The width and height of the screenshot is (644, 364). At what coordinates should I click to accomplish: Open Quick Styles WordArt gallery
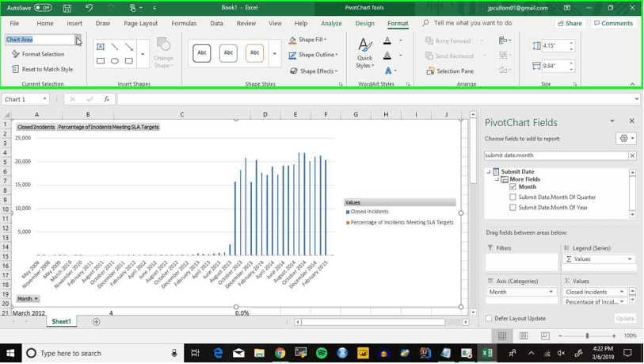point(364,53)
